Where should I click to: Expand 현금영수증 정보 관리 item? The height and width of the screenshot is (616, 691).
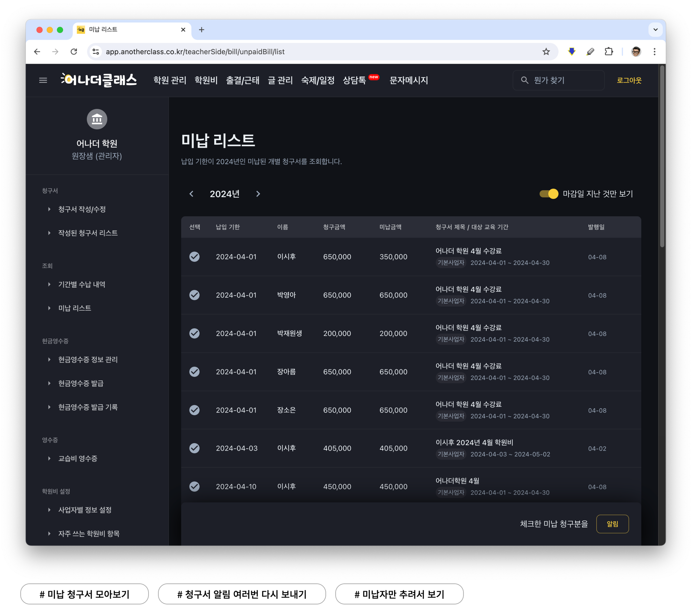83,360
